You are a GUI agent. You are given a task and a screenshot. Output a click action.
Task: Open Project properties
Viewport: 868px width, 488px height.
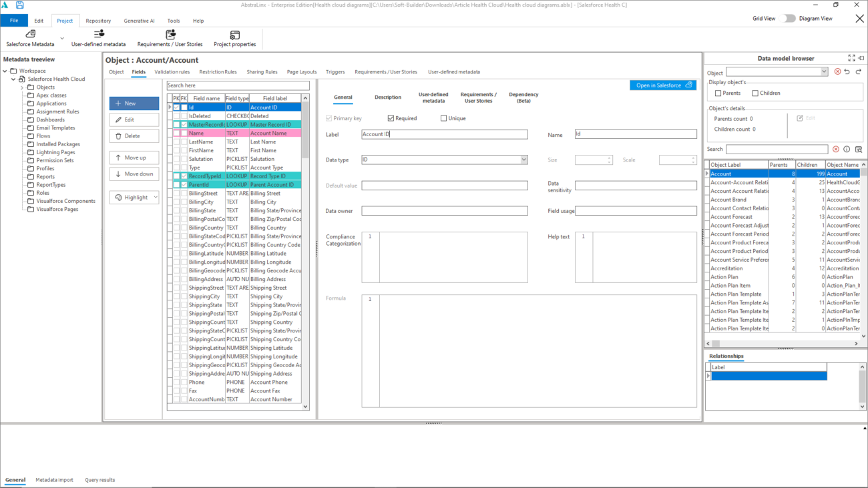(234, 37)
